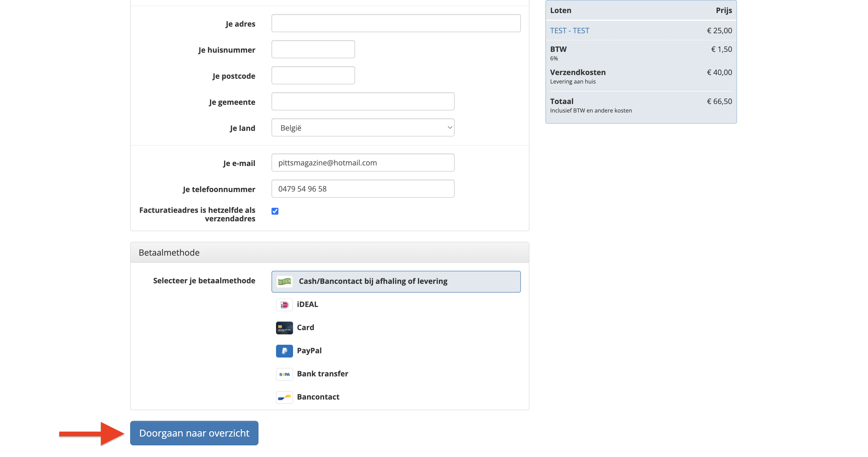Click the SEPA bank transfer icon

284,374
